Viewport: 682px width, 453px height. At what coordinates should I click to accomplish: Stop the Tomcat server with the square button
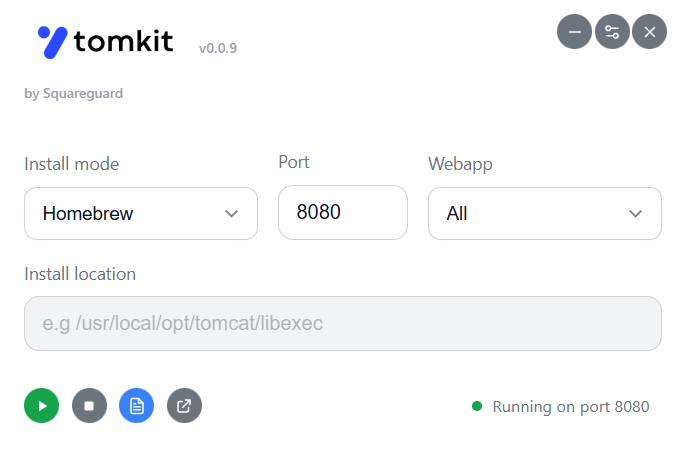click(x=89, y=406)
